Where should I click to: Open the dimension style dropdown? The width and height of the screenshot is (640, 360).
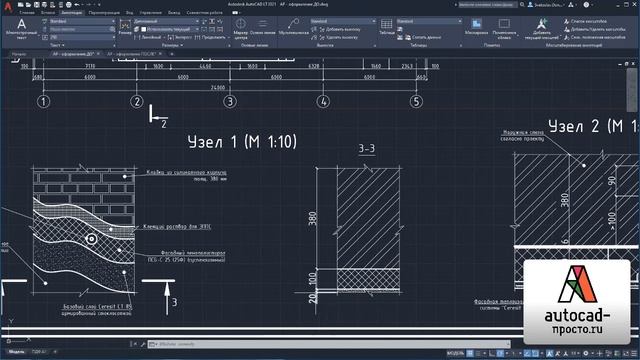click(167, 21)
